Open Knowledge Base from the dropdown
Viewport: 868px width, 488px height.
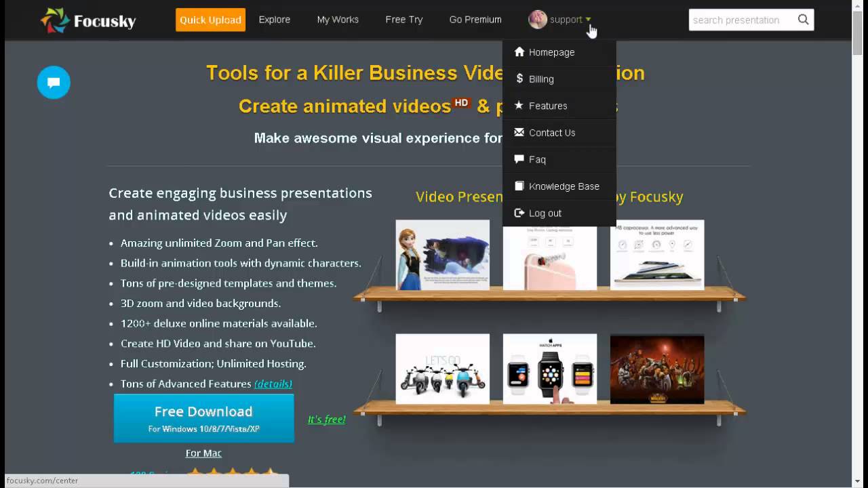[x=559, y=186]
